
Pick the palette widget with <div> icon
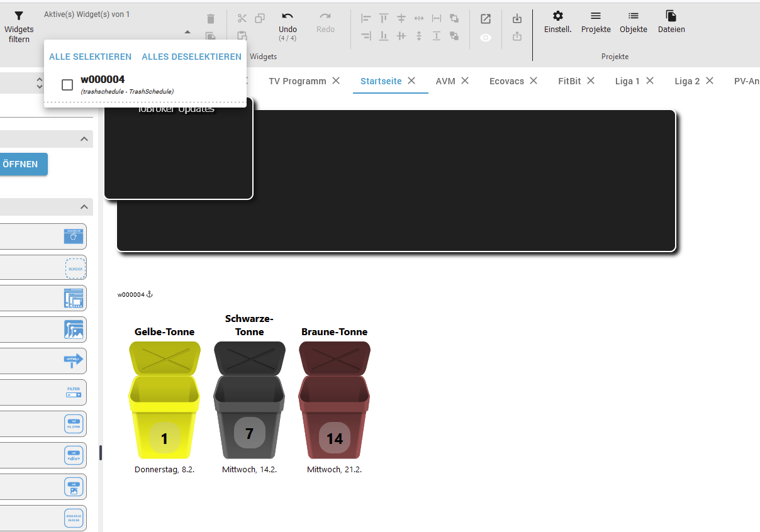tap(74, 455)
